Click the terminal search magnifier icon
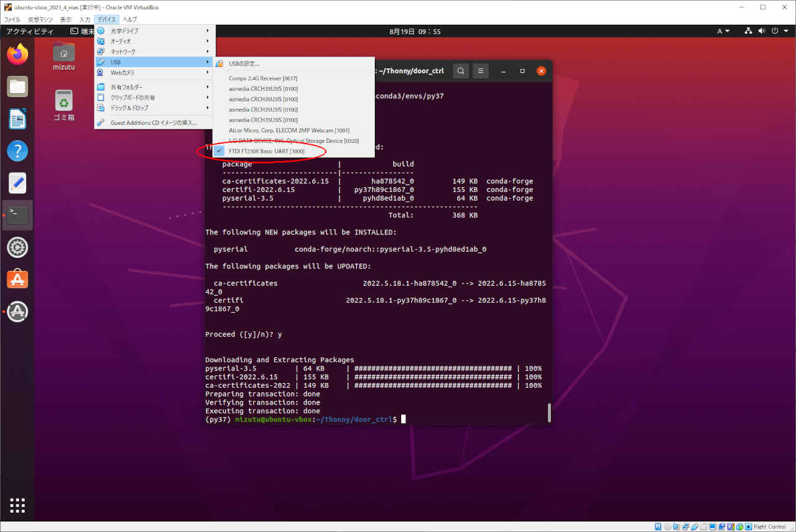This screenshot has width=796, height=532. pos(460,71)
